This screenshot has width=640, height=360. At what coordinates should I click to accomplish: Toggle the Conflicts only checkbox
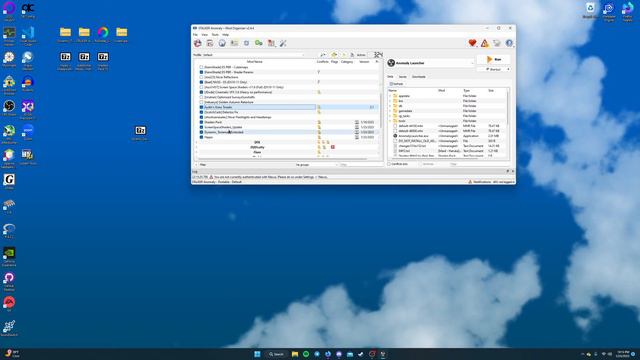389,164
